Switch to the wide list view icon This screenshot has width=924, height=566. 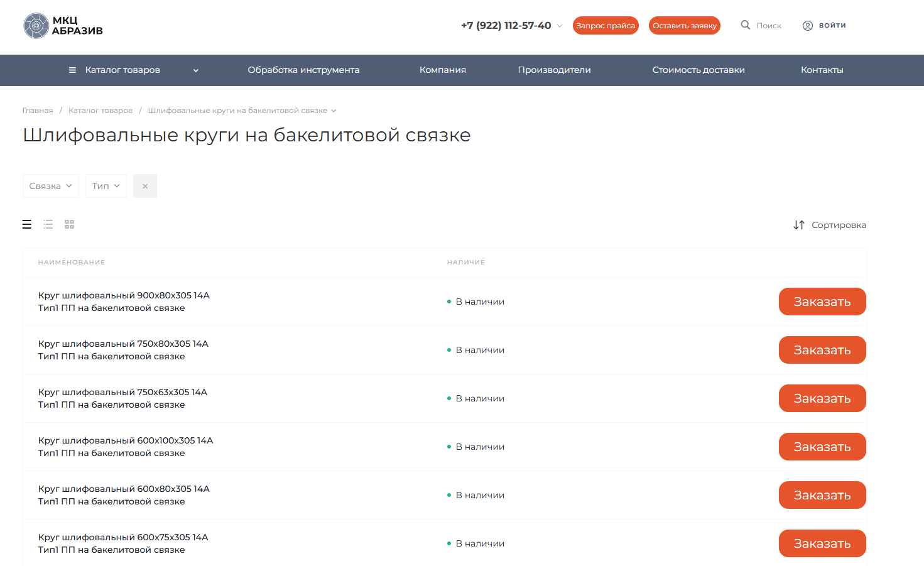(x=27, y=224)
